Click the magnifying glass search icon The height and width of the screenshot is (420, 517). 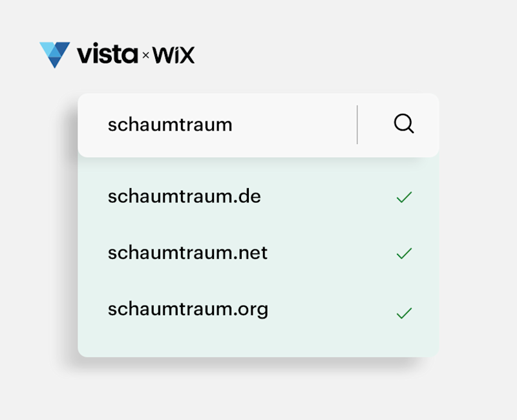click(404, 124)
